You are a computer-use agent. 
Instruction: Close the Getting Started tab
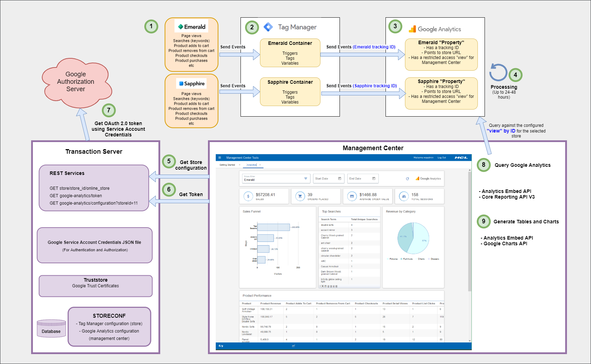point(239,165)
